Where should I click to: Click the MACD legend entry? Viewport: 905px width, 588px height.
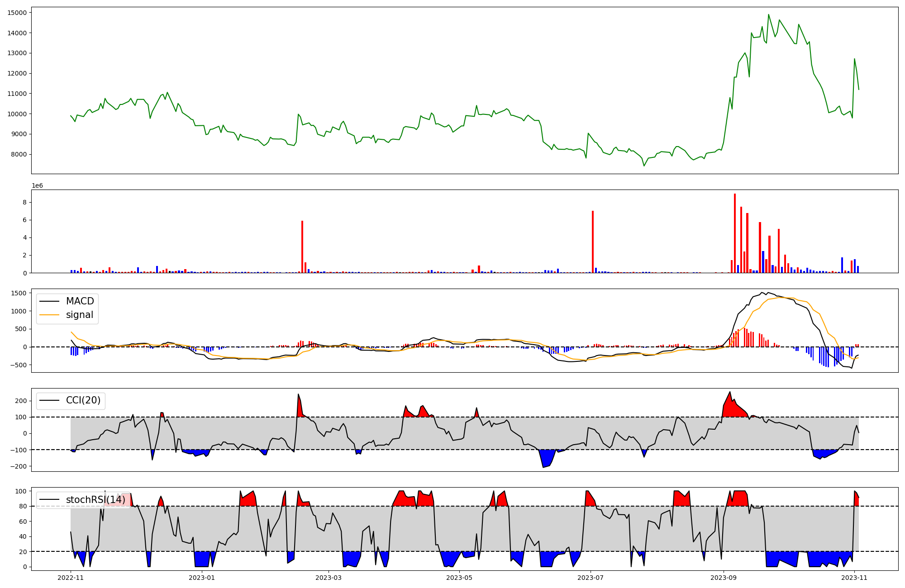point(80,301)
